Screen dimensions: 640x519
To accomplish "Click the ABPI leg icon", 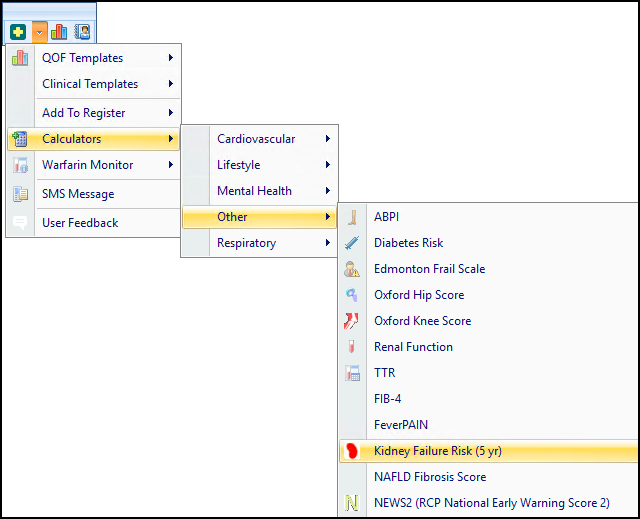I will coord(351,217).
